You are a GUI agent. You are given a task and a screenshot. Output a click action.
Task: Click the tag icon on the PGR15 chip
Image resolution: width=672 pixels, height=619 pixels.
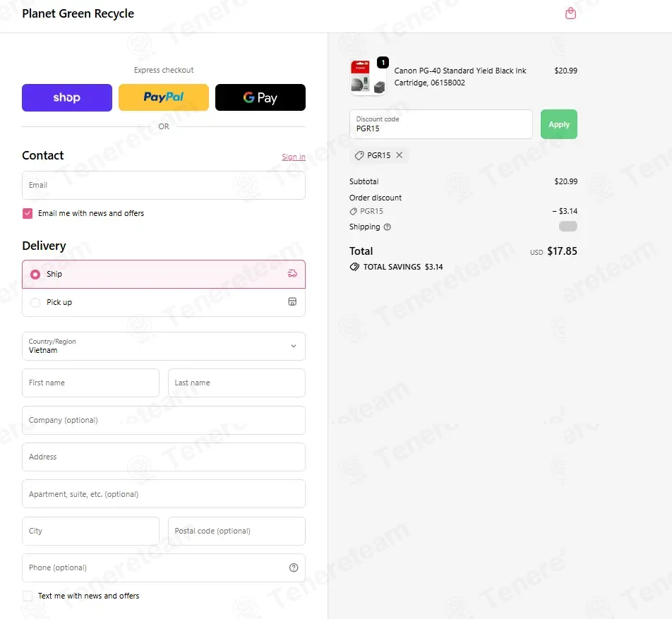(x=359, y=155)
